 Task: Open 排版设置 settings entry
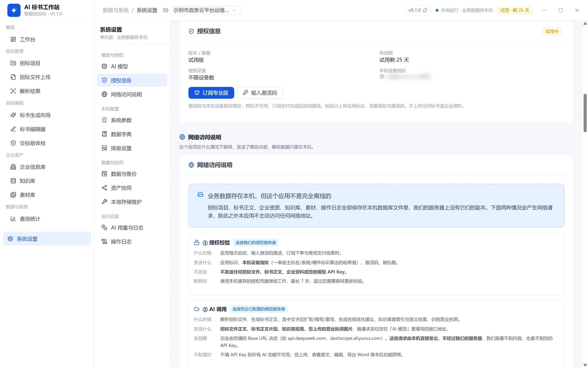coord(132,148)
